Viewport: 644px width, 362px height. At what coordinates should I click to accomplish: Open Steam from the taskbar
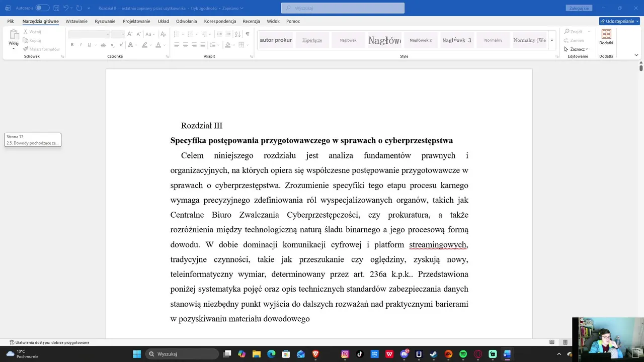coord(434,354)
